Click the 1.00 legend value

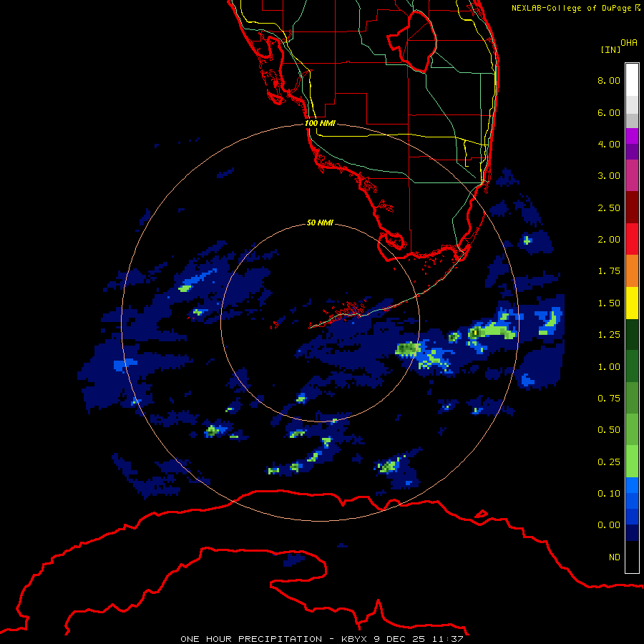point(609,367)
